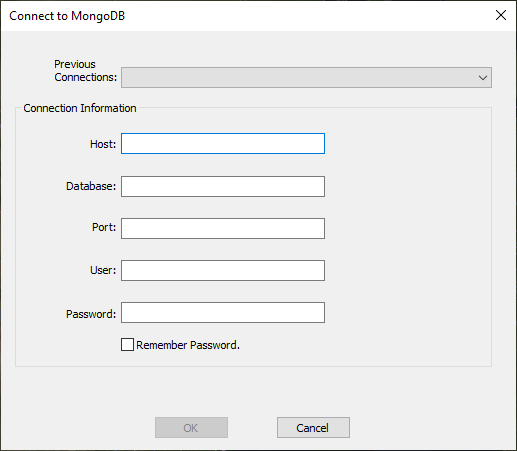Select the Port input box
This screenshot has height=451, width=517.
(223, 228)
